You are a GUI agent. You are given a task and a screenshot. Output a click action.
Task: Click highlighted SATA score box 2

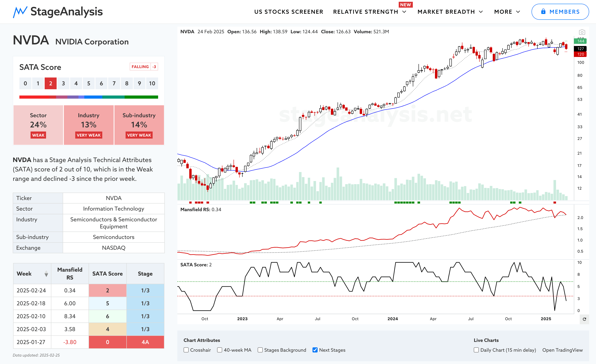pyautogui.click(x=51, y=83)
